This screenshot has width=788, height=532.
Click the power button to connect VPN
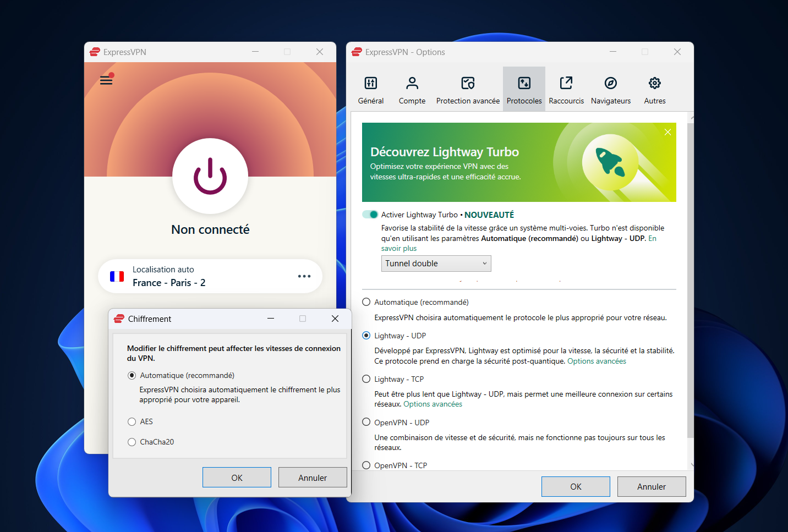tap(210, 176)
